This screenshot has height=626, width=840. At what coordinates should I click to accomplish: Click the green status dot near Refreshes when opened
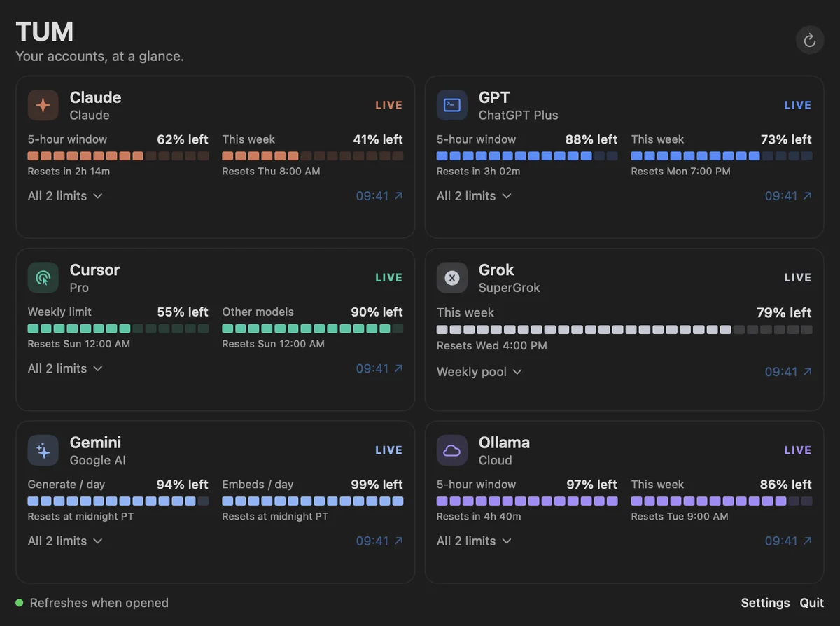20,603
